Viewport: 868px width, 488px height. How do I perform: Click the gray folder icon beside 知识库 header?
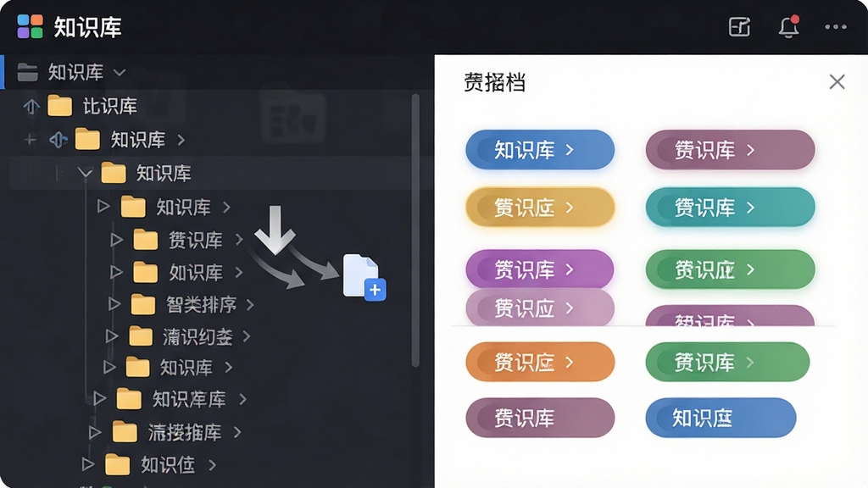[x=27, y=72]
